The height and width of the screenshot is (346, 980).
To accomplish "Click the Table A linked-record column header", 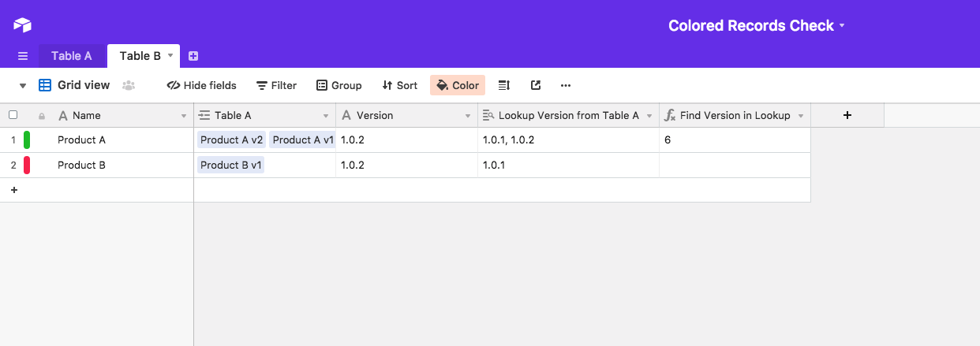I will 264,115.
